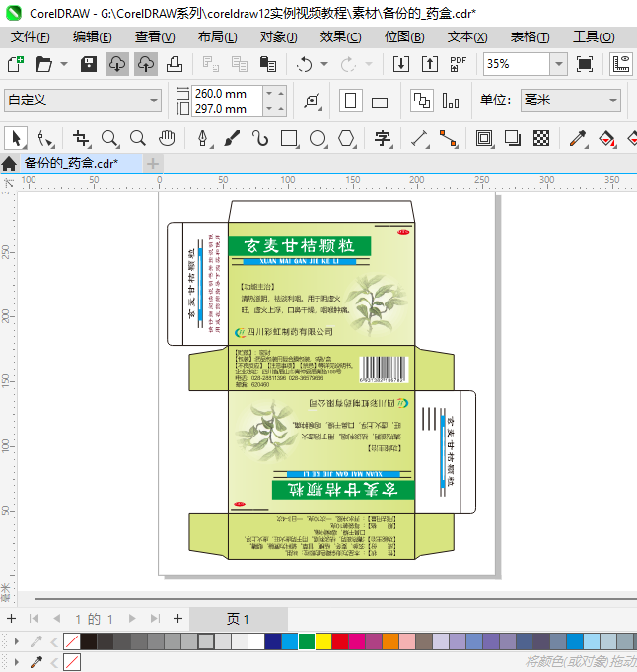This screenshot has width=637, height=672.
Task: Create a new document
Action: [x=15, y=64]
